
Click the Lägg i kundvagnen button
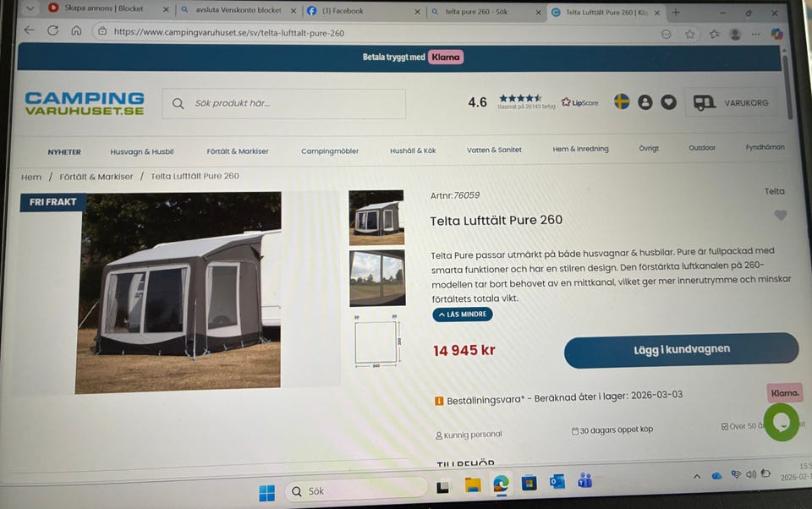tap(681, 350)
